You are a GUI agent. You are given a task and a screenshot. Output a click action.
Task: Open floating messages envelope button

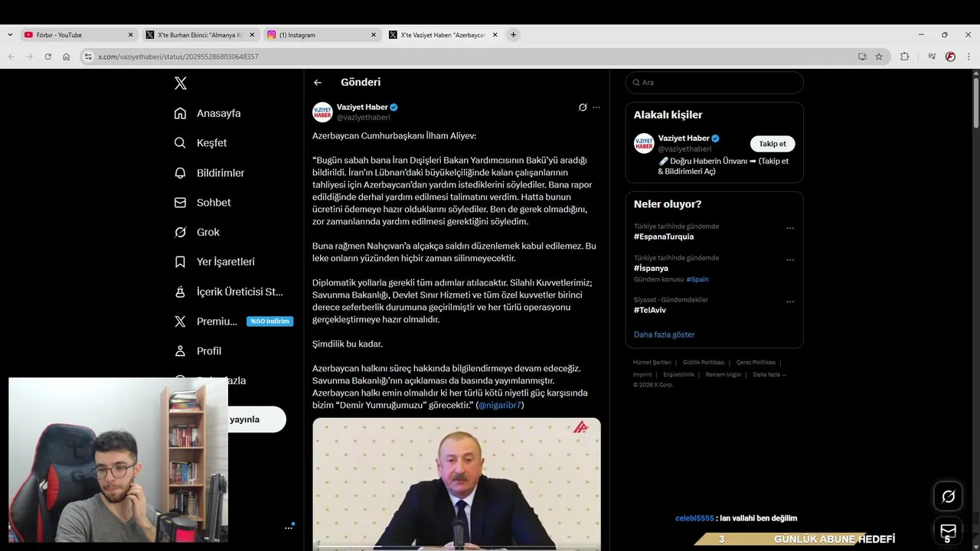pyautogui.click(x=948, y=530)
